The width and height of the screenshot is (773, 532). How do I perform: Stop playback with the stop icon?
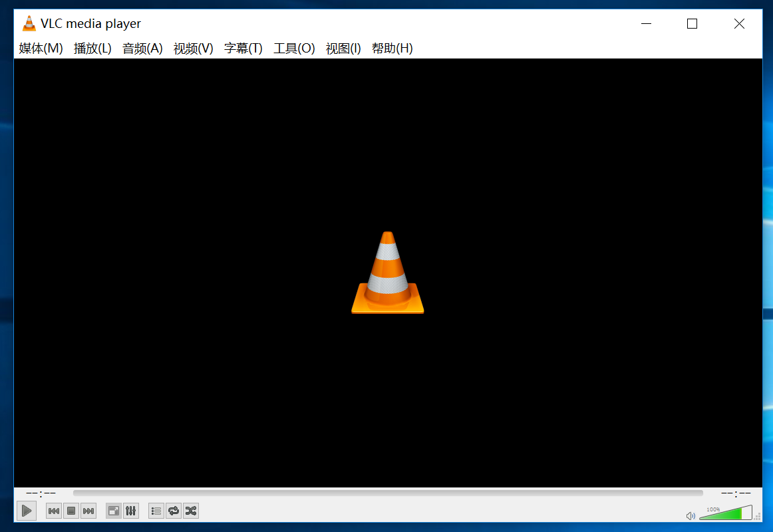click(71, 511)
